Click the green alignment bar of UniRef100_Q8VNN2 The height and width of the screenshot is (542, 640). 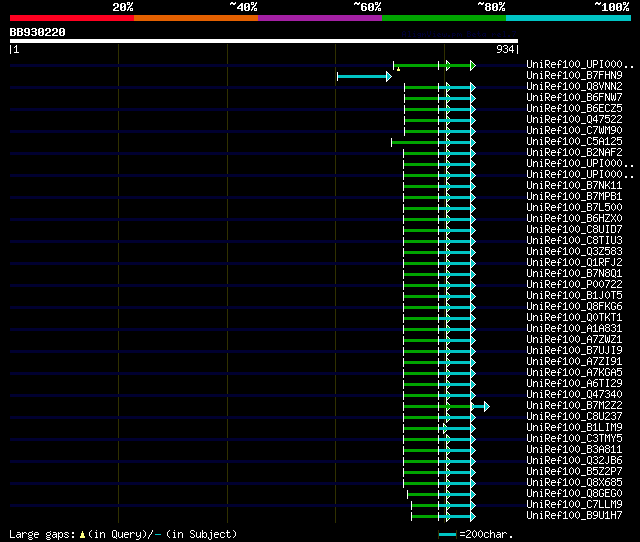pos(421,87)
